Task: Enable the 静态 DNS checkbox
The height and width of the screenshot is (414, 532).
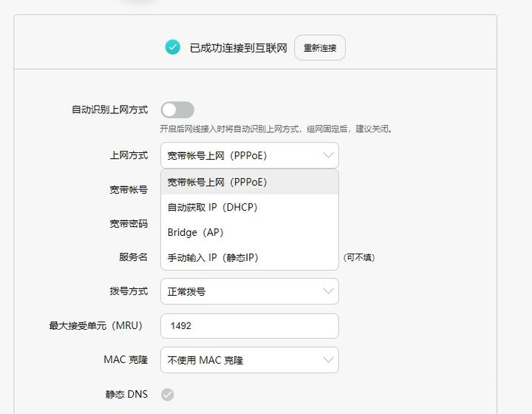Action: [x=168, y=395]
